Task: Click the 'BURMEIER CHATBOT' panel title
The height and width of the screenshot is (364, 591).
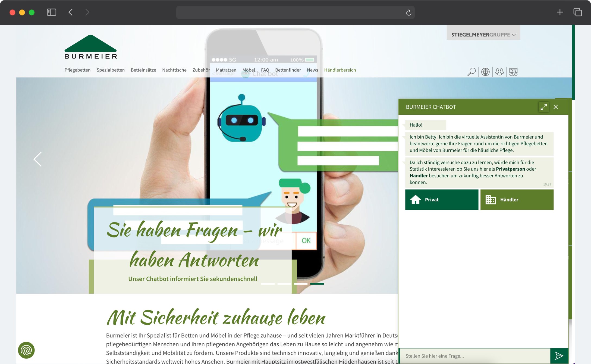Action: [431, 107]
